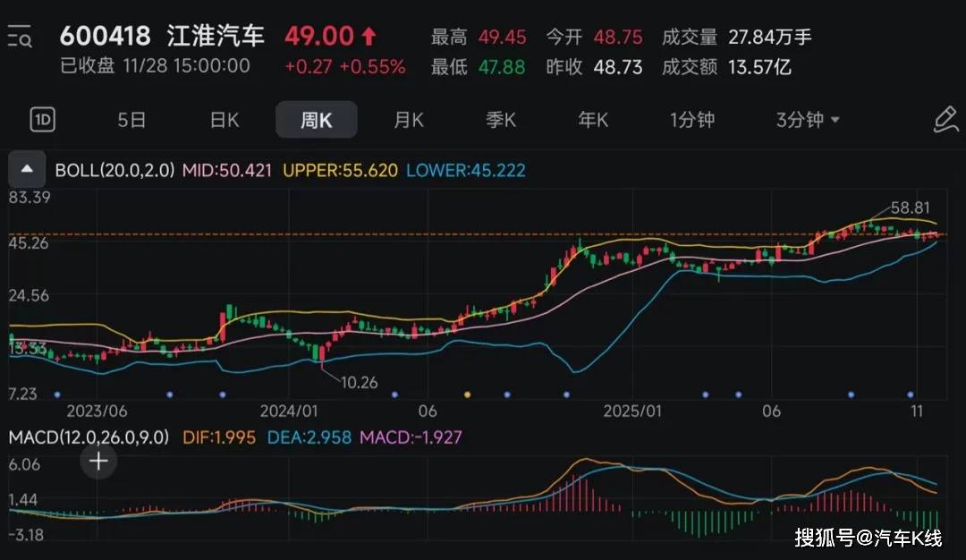Select the 月K monthly chart tab
Screen dimensions: 966x560
409,120
